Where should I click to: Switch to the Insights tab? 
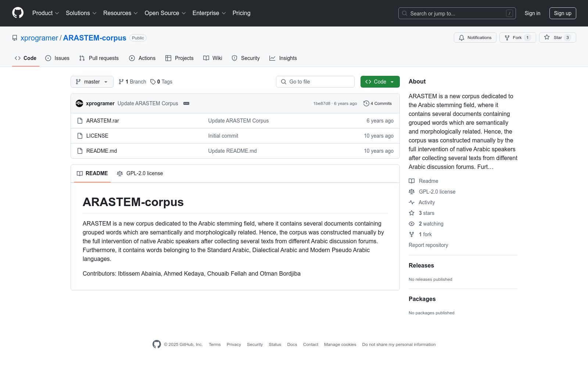pyautogui.click(x=283, y=58)
